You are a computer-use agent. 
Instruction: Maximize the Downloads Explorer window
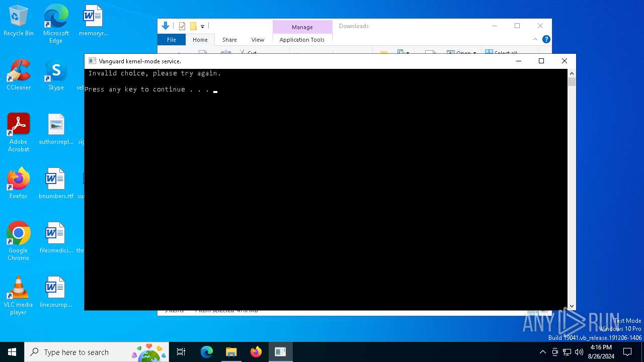517,26
